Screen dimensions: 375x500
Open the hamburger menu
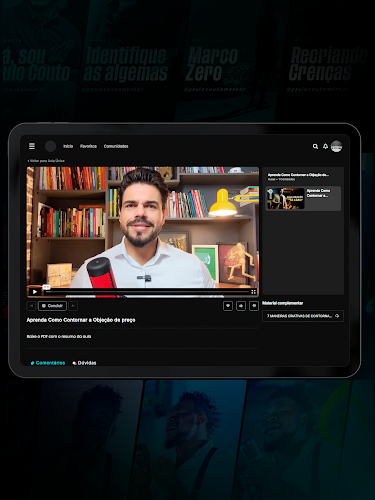coord(32,146)
